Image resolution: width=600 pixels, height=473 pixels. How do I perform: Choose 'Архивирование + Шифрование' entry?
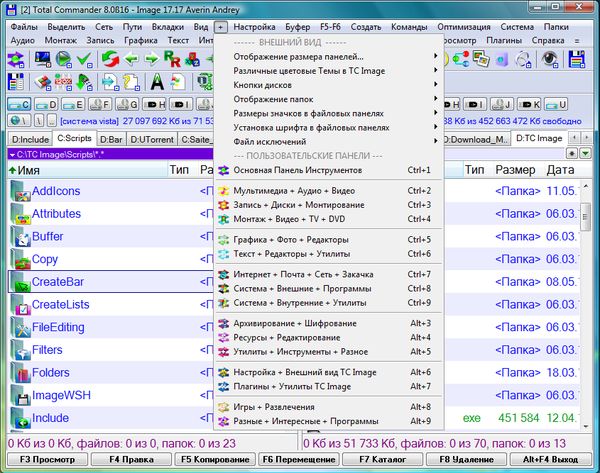tap(329, 323)
